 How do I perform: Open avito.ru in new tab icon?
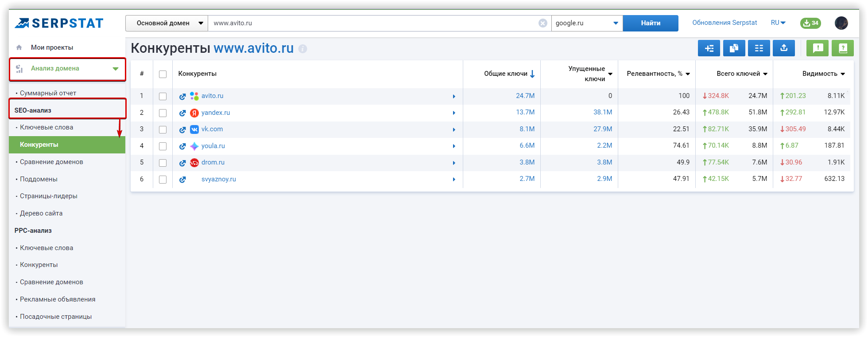[182, 96]
